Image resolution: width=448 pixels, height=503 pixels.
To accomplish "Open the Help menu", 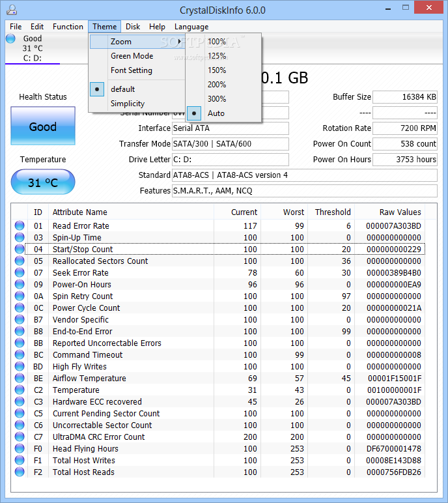I will pos(157,27).
